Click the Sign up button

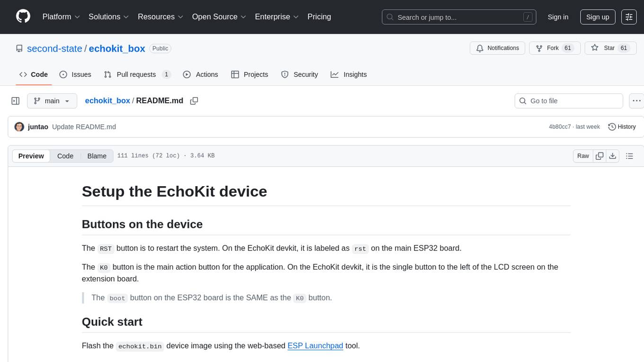click(x=598, y=17)
